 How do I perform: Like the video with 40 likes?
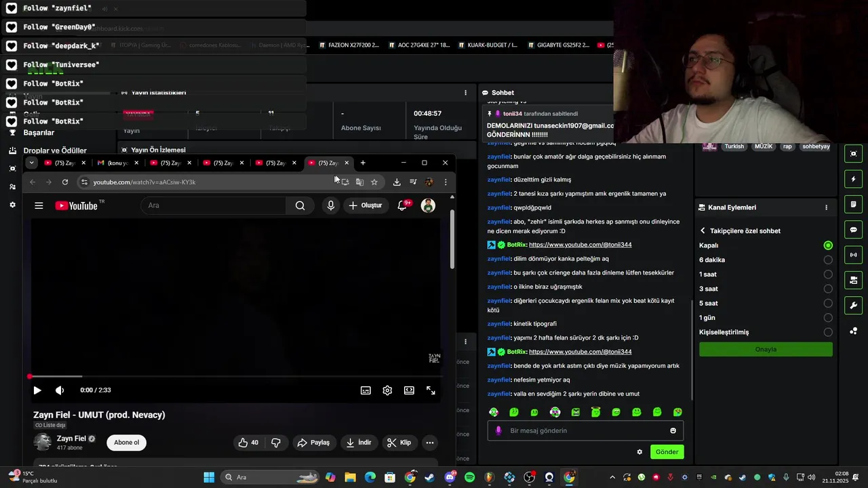pos(248,443)
